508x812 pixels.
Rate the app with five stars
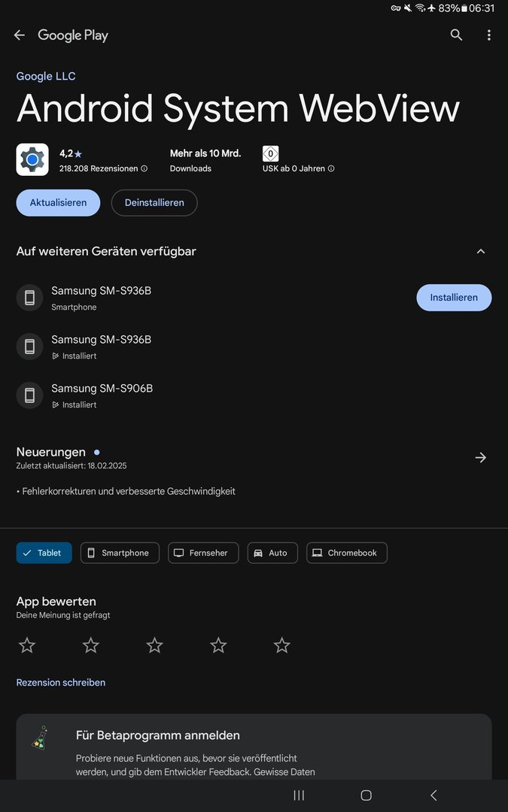point(282,645)
